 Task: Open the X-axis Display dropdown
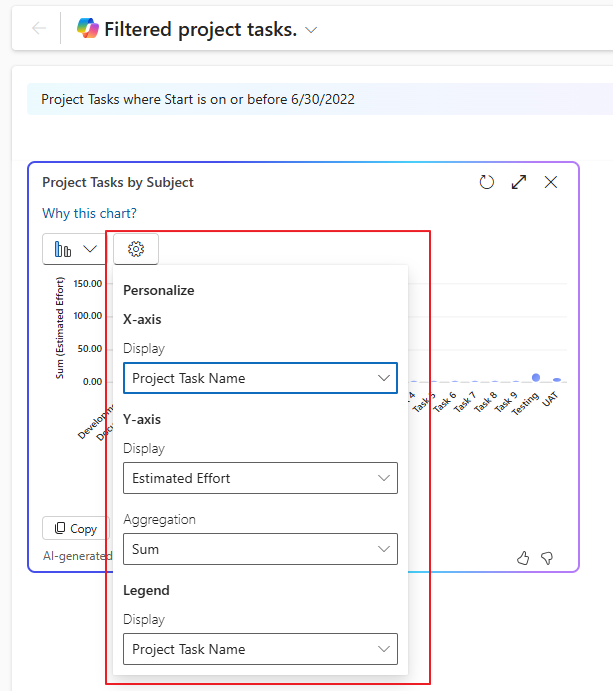(x=260, y=378)
